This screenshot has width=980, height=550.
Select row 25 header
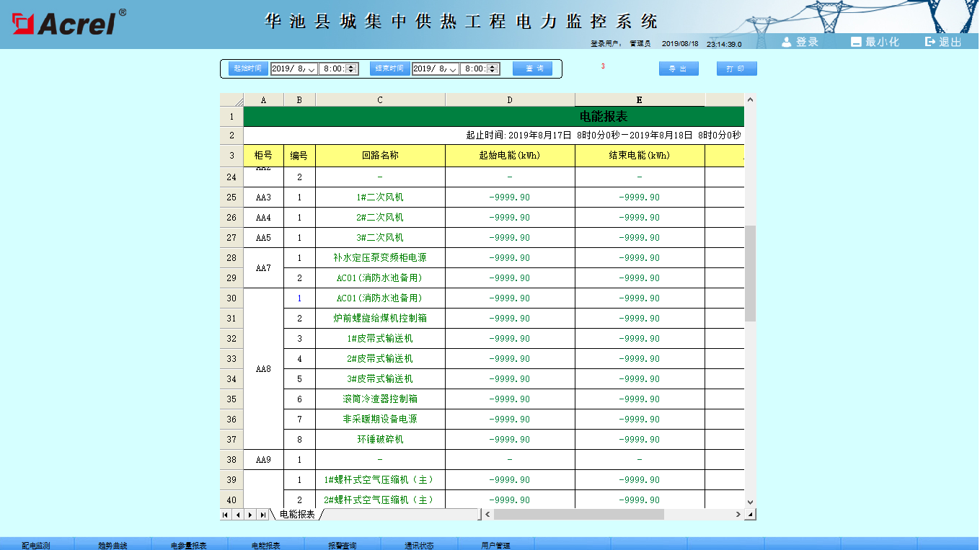point(231,198)
